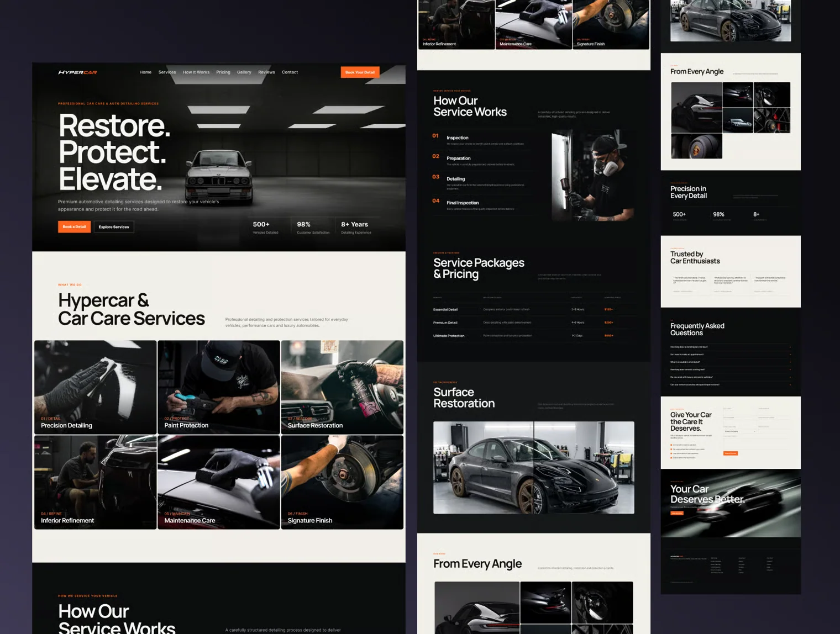Click the Contact link in the navigation

tap(290, 72)
